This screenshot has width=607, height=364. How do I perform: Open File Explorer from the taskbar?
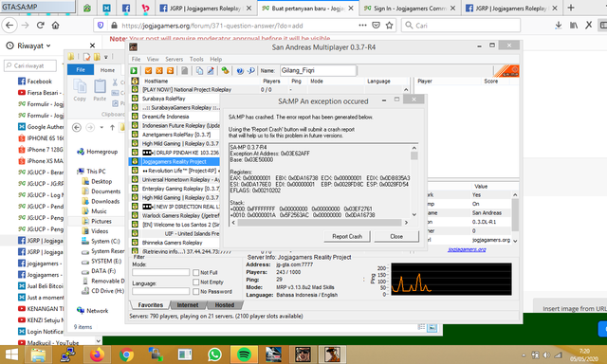(x=38, y=355)
